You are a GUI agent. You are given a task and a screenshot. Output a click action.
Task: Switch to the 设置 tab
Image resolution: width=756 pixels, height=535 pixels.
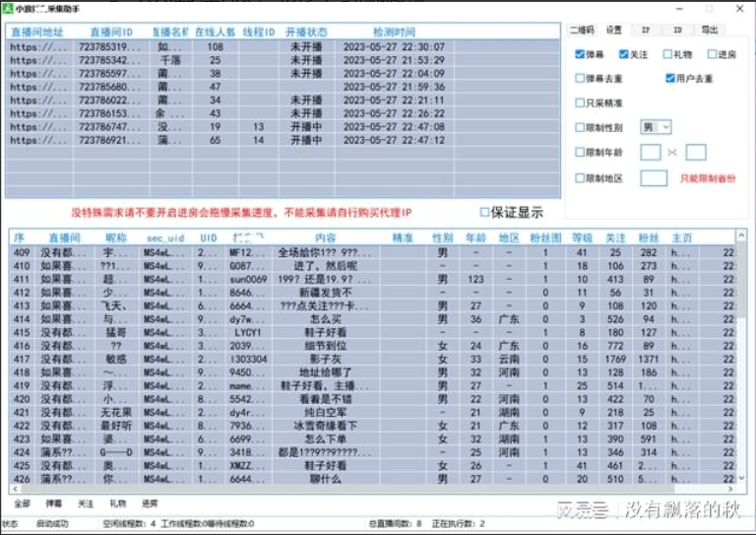[614, 30]
